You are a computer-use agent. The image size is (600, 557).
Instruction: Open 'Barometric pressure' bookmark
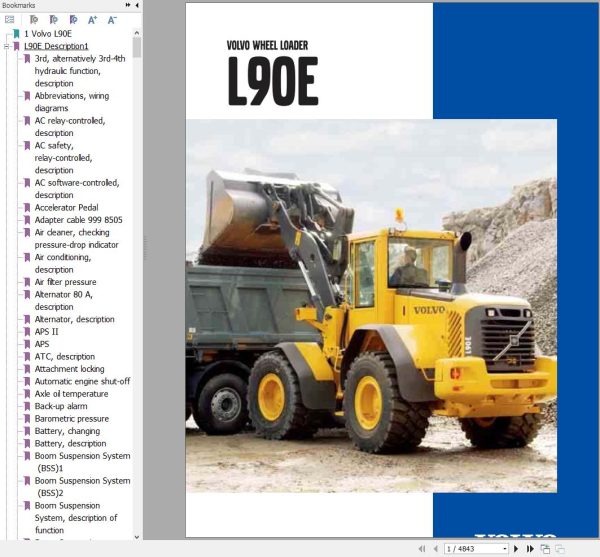click(72, 419)
